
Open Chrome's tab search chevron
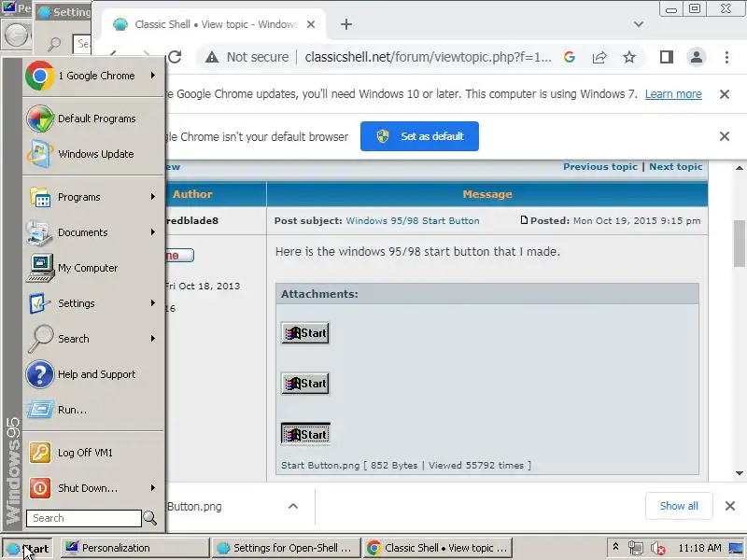(639, 24)
